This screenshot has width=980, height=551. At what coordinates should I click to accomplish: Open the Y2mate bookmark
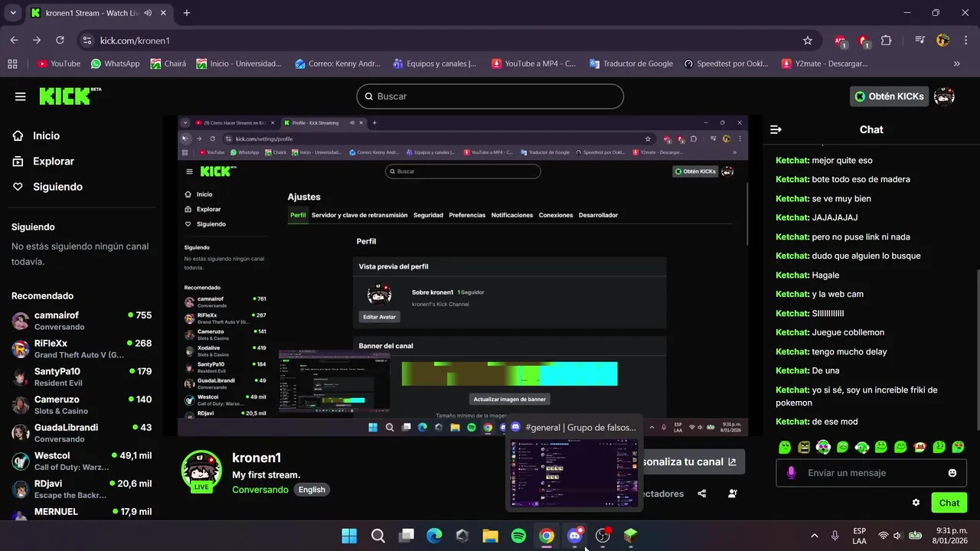pos(825,64)
